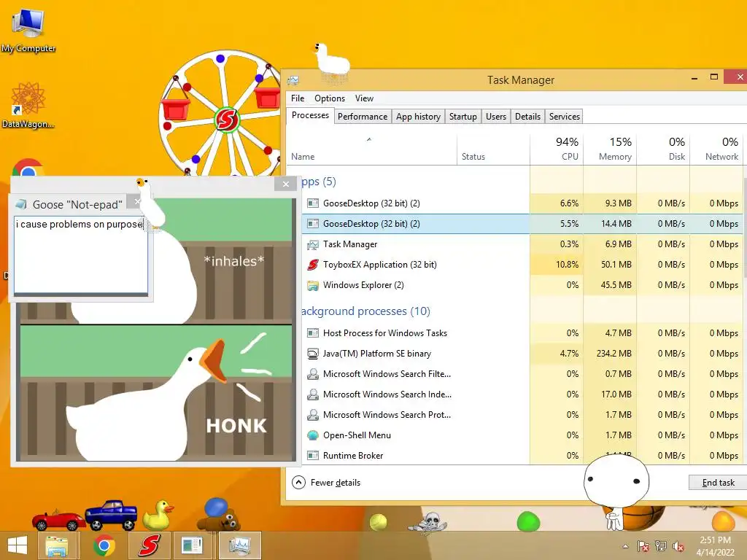Click the selected GooseDesktop row icon
The width and height of the screenshot is (747, 560).
click(x=312, y=224)
